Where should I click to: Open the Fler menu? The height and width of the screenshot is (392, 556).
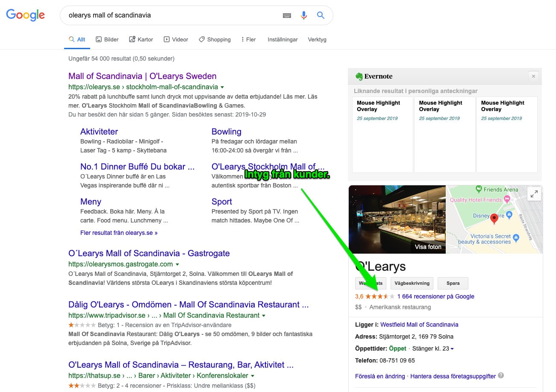(x=248, y=39)
